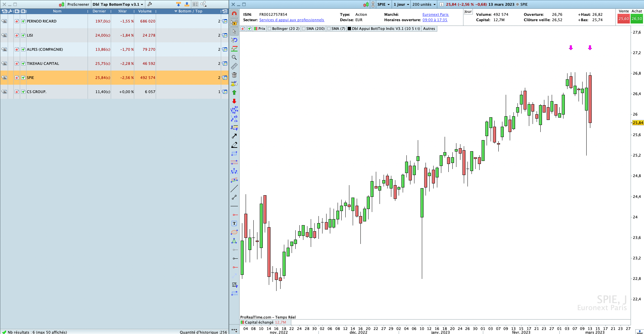
Task: Select the LISI row
Action: [114, 35]
